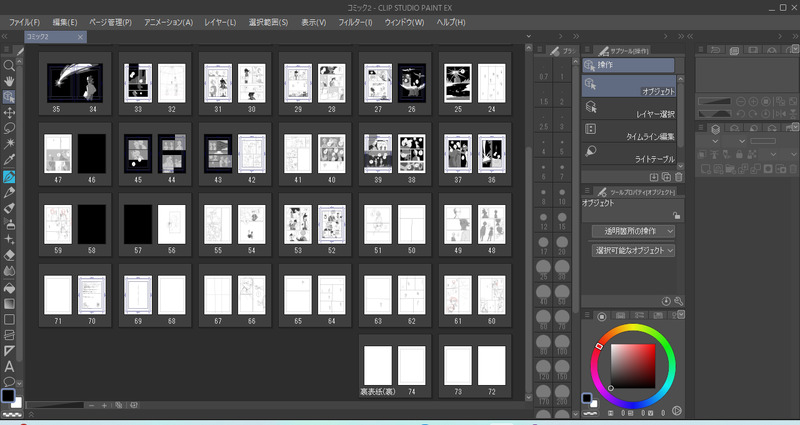The image size is (800, 425).
Task: Pick brush size 10
Action: [x=562, y=197]
